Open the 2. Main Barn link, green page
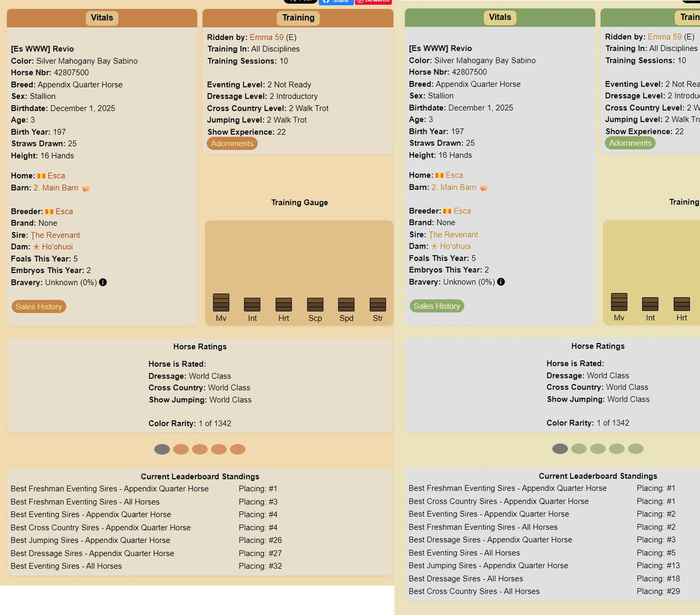The width and height of the screenshot is (700, 615). coord(454,187)
